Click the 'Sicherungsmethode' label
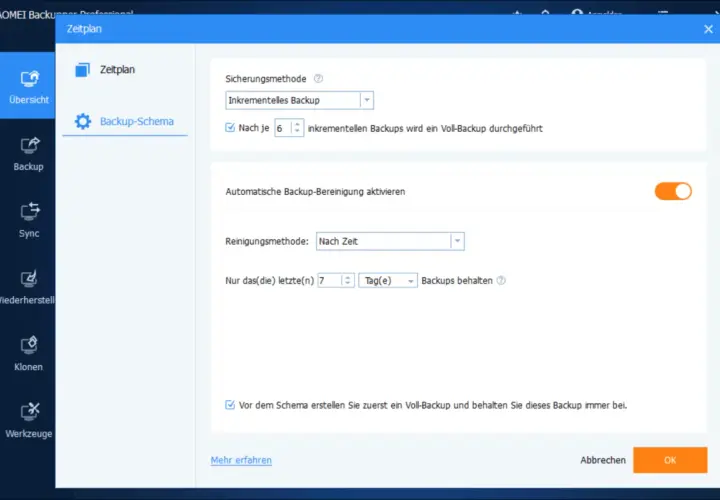This screenshot has height=500, width=720. click(265, 79)
